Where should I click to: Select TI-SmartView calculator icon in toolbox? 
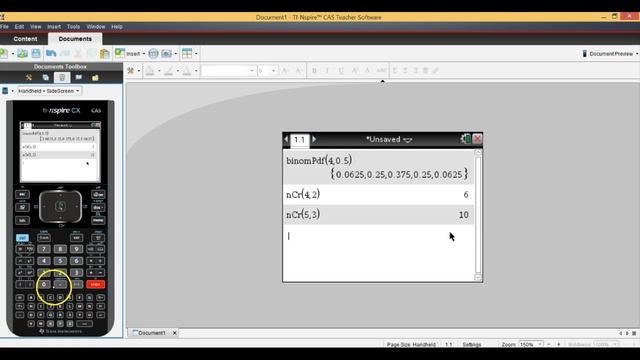pyautogui.click(x=62, y=78)
